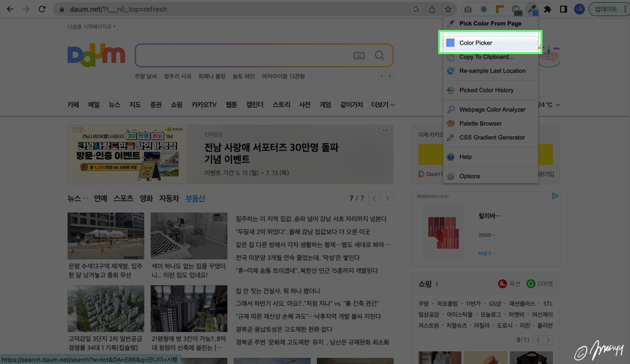Open Picked Color History
The width and height of the screenshot is (630, 364).
click(x=491, y=90)
